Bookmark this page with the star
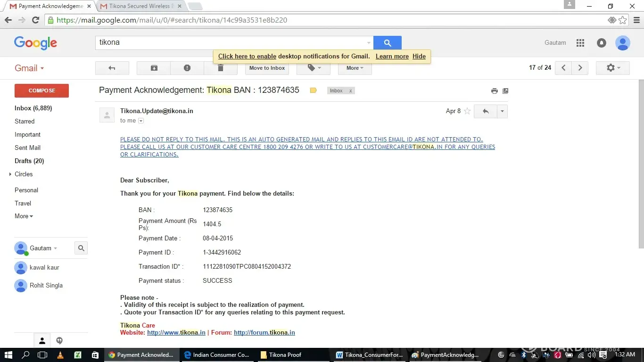The height and width of the screenshot is (362, 644). pos(623,20)
